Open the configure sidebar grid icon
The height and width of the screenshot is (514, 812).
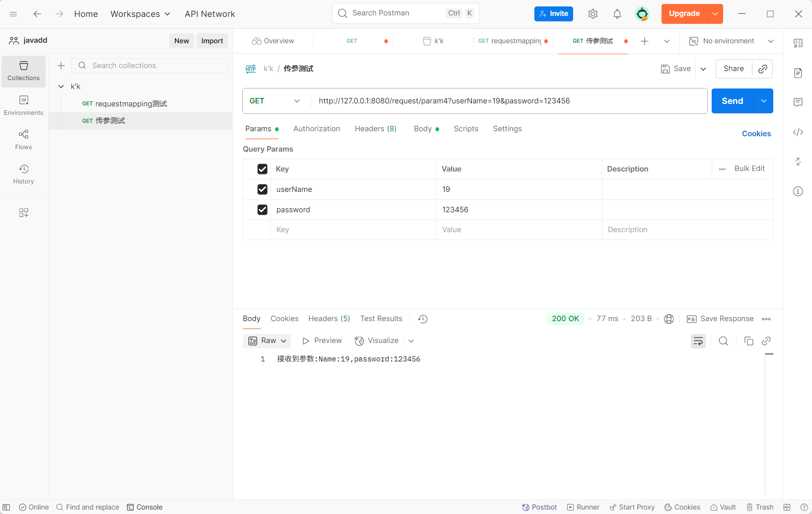point(23,213)
